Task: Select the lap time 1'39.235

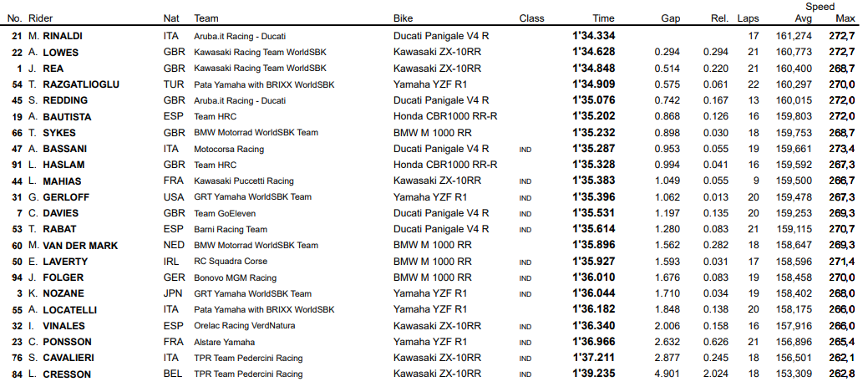Action: [594, 374]
